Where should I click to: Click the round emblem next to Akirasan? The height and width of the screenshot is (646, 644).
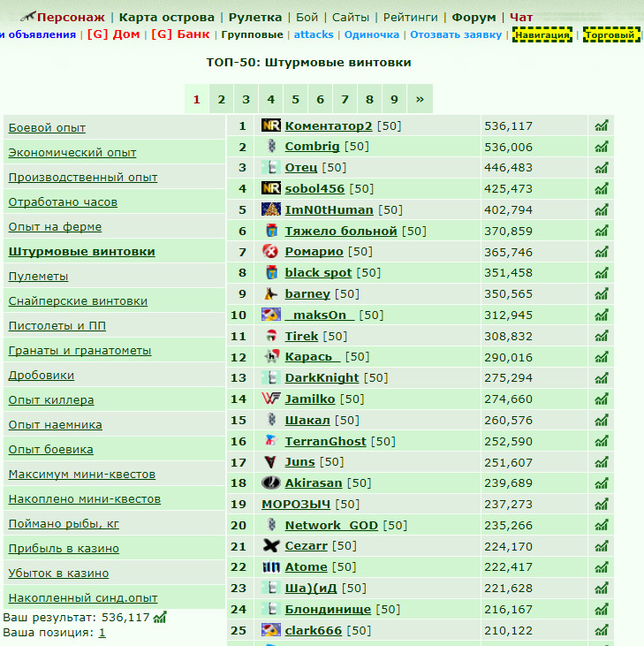coord(271,483)
